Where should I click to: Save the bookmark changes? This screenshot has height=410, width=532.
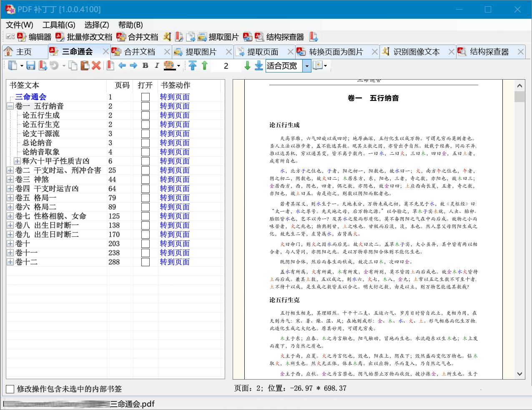pyautogui.click(x=30, y=65)
